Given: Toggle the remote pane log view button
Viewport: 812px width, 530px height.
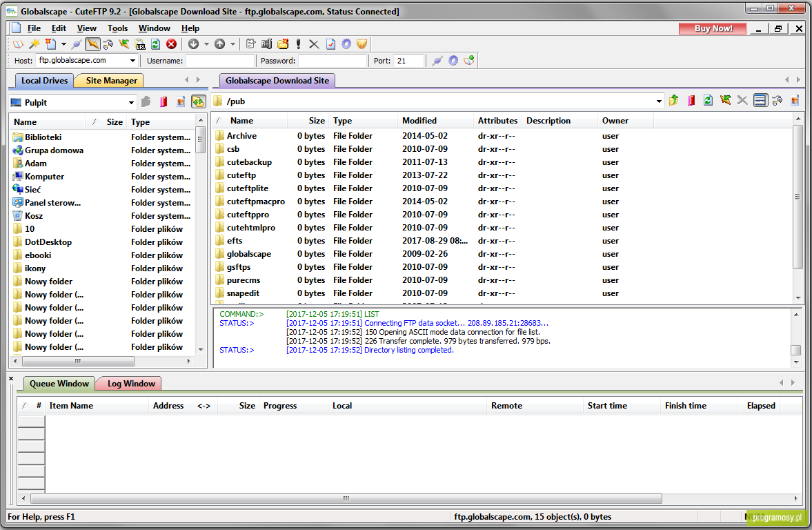Looking at the screenshot, I should (x=760, y=101).
